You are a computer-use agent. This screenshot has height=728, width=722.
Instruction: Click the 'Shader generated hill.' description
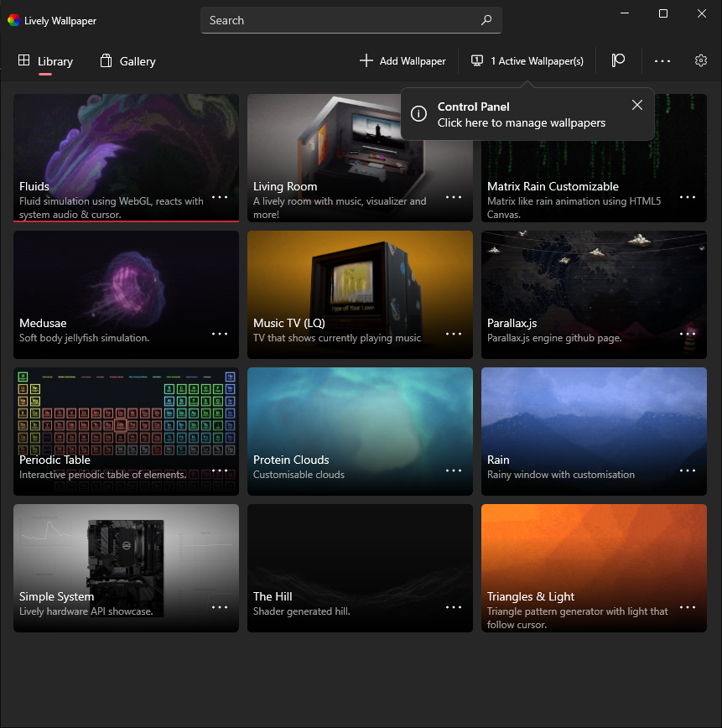tap(301, 611)
